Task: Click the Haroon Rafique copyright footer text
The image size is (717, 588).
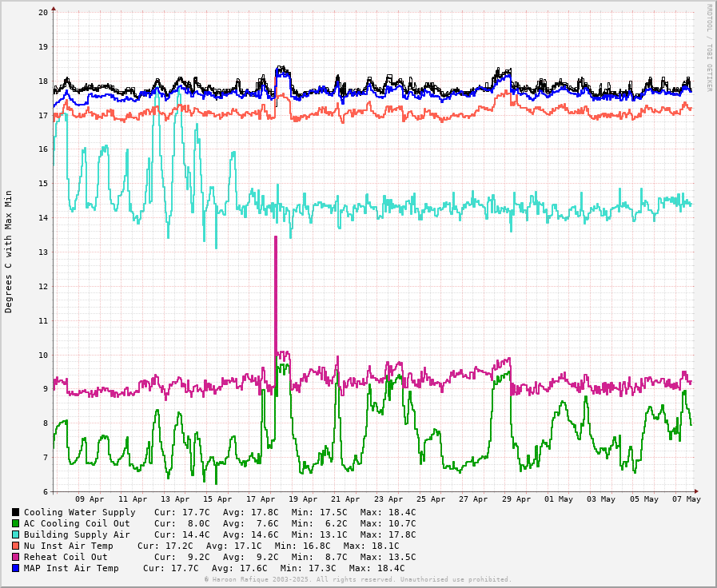Action: (x=358, y=579)
